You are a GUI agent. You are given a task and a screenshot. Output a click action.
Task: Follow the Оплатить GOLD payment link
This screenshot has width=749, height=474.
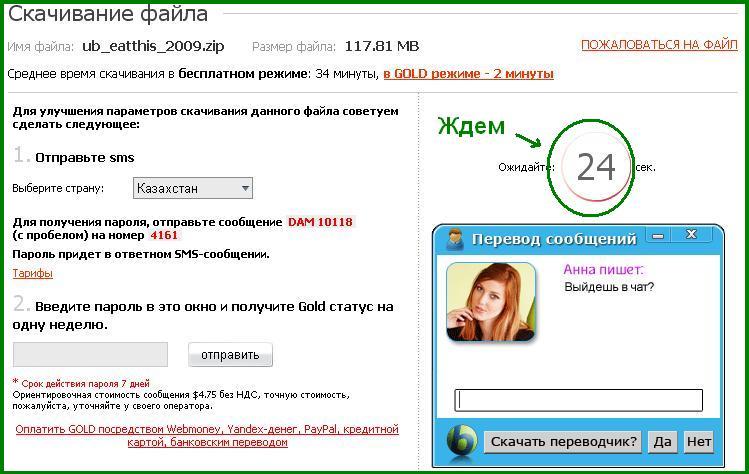(207, 435)
